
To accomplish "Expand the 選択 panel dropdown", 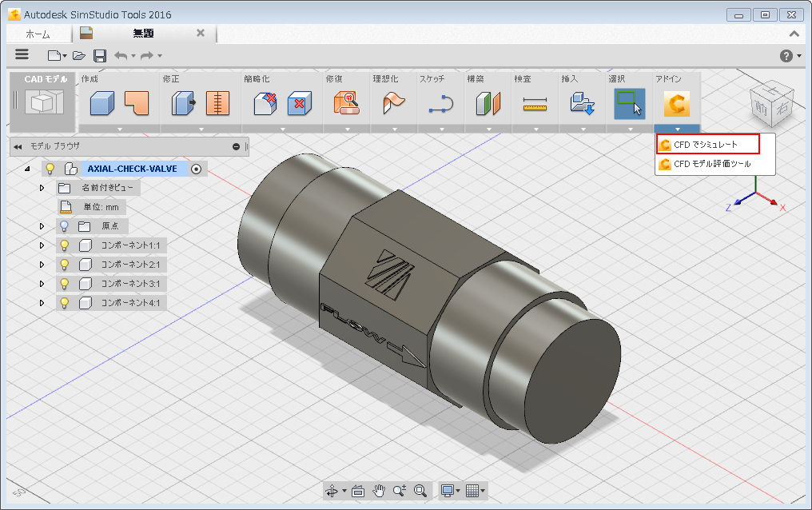I will click(630, 129).
